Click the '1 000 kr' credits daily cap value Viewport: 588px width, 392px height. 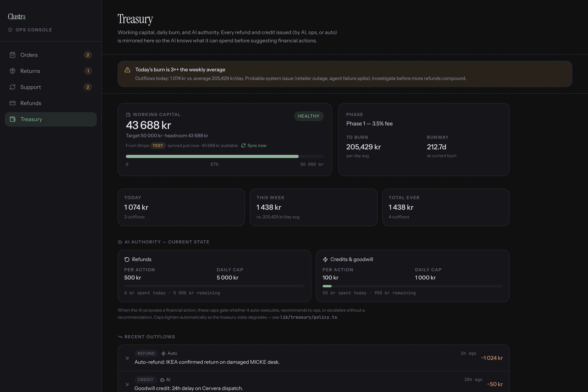(x=425, y=278)
